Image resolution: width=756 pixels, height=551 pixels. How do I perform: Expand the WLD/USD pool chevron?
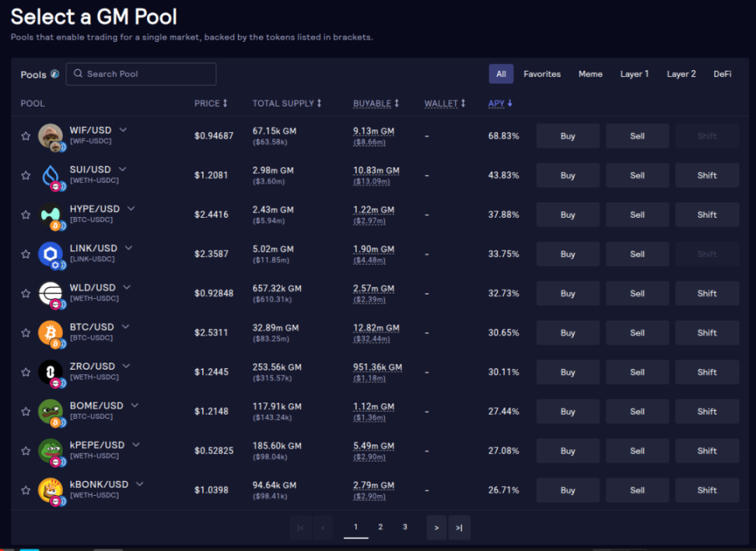point(127,287)
